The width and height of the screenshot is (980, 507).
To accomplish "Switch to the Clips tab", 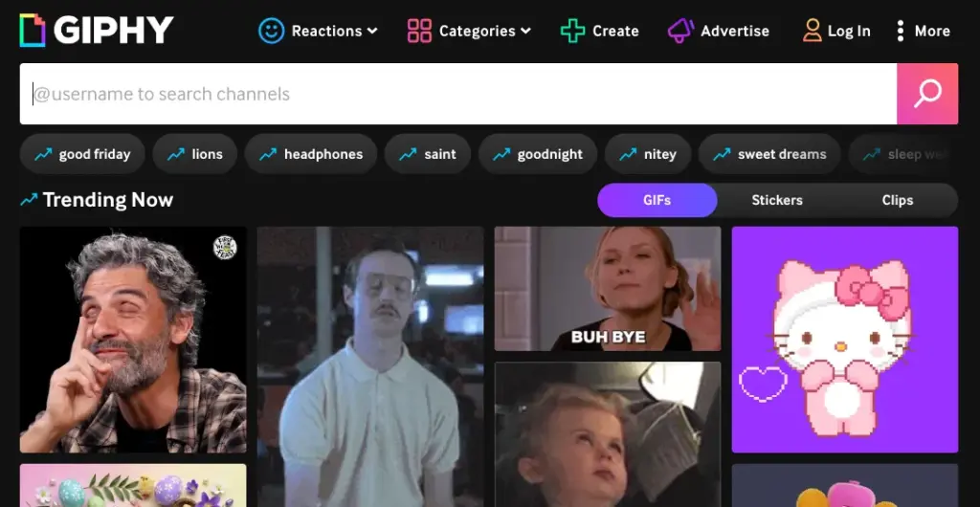I will coord(898,200).
